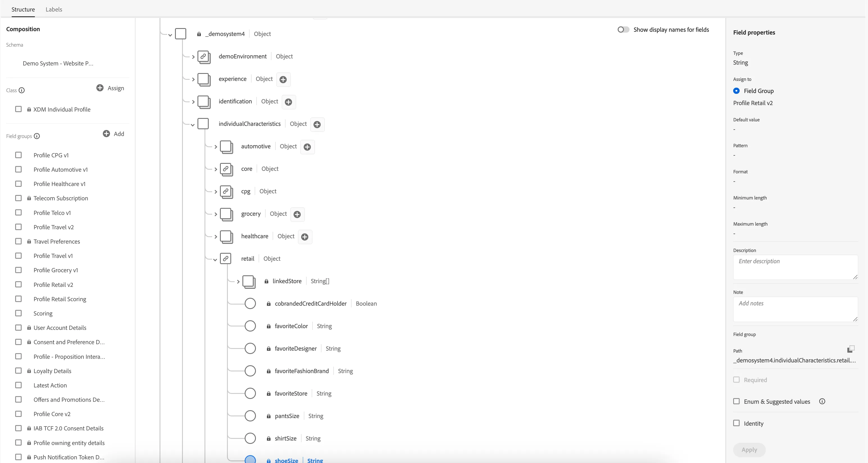
Task: Select the retail linked object icon
Action: [x=225, y=258]
